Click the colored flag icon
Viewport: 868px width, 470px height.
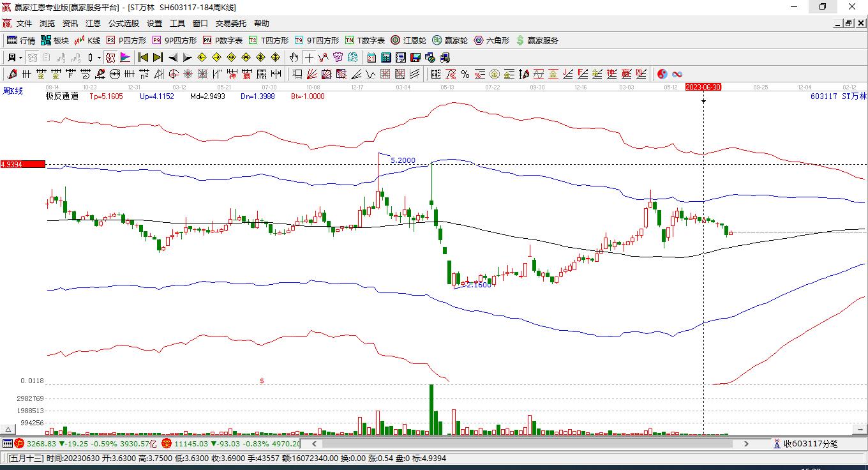pos(124,57)
